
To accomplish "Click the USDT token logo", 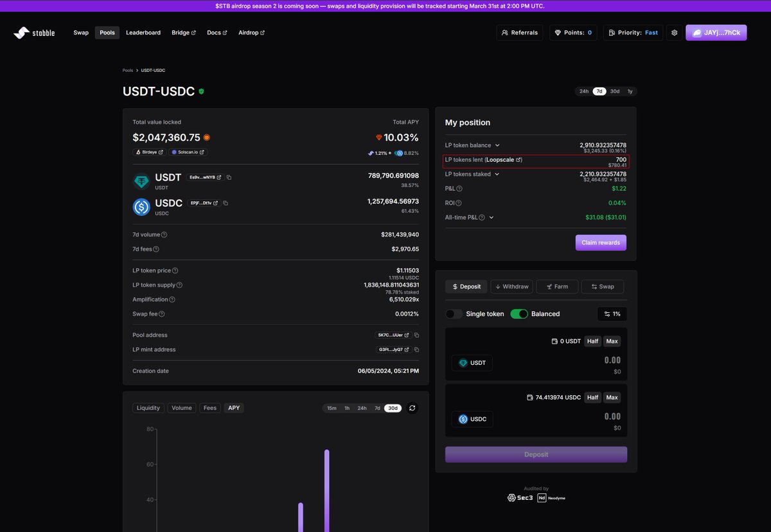I will 141,182.
